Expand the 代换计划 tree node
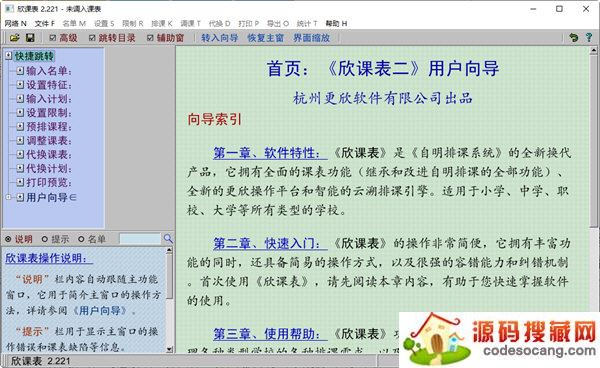Viewport: 600px width, 368px height. pyautogui.click(x=20, y=168)
